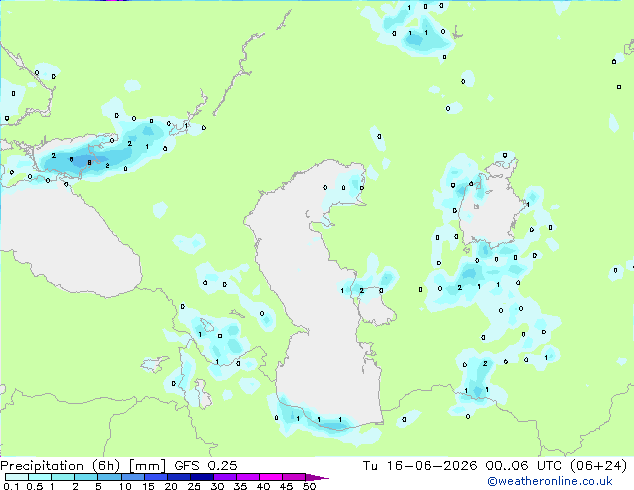Pick the 15–20 mm legend color swatch

(x=155, y=477)
